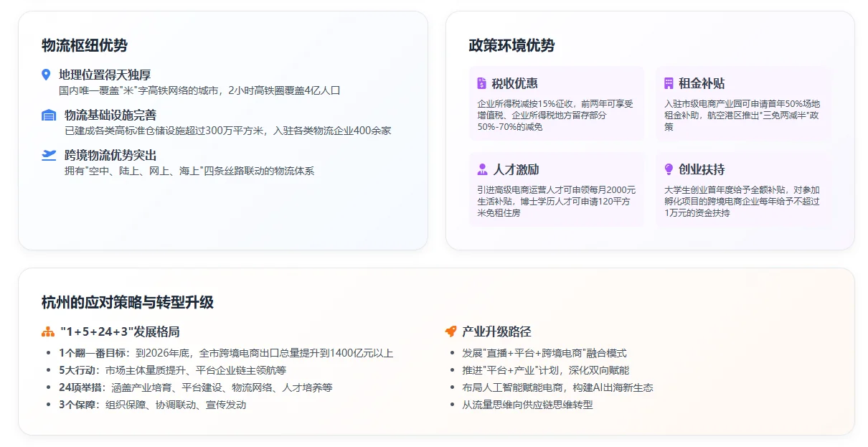Image resolution: width=868 pixels, height=447 pixels.
Task: Click the lightbulb icon on 创业扶持 card
Action: tap(666, 169)
